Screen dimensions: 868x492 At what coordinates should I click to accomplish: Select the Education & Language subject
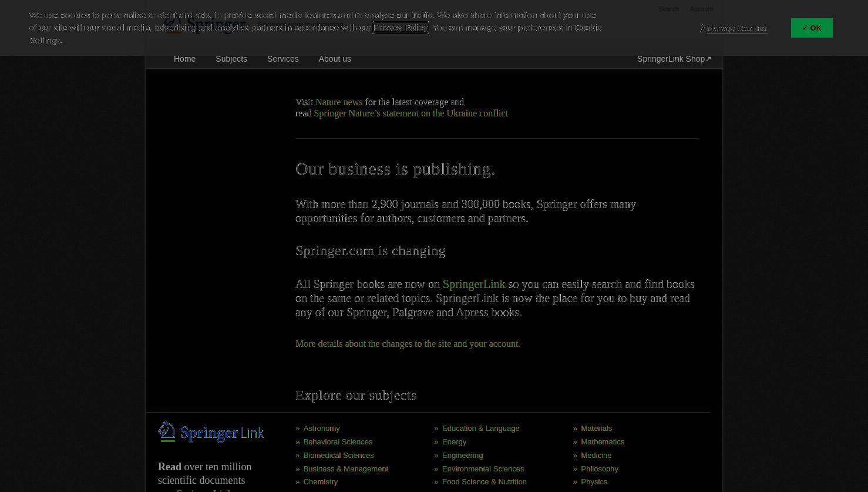coord(480,429)
